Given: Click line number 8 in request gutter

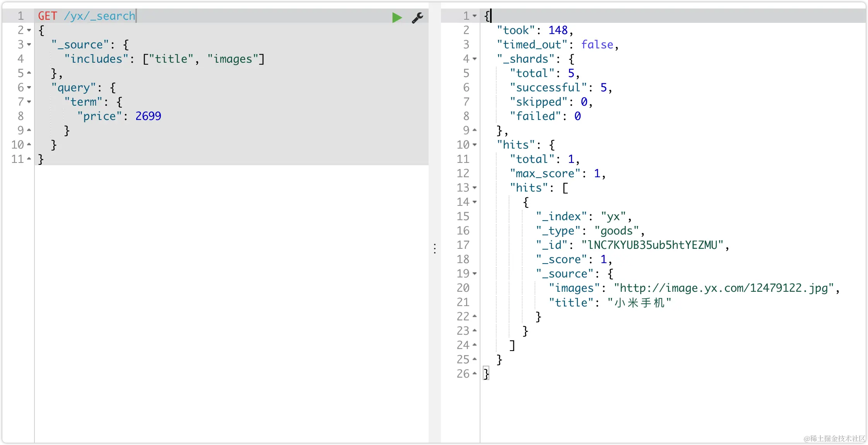Looking at the screenshot, I should point(21,116).
